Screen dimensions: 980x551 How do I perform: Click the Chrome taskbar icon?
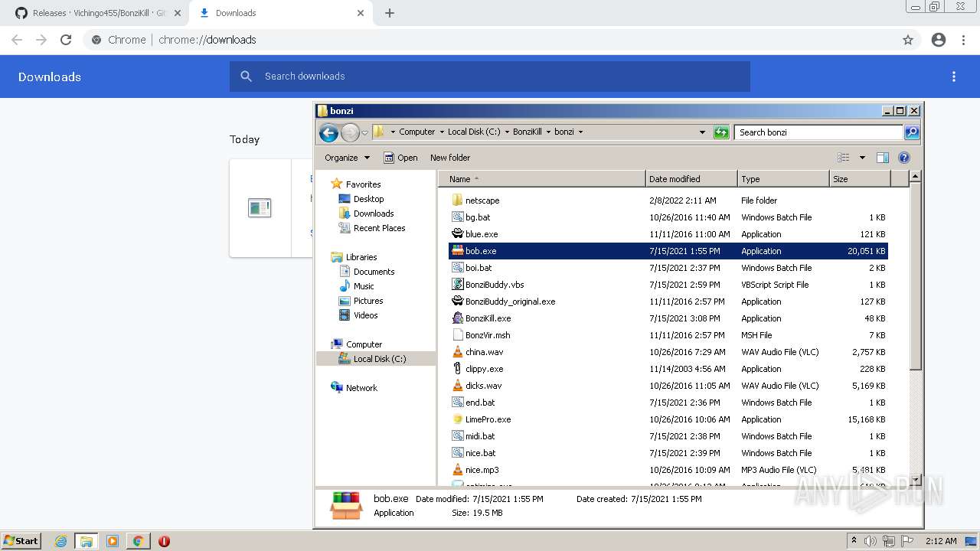tap(139, 541)
